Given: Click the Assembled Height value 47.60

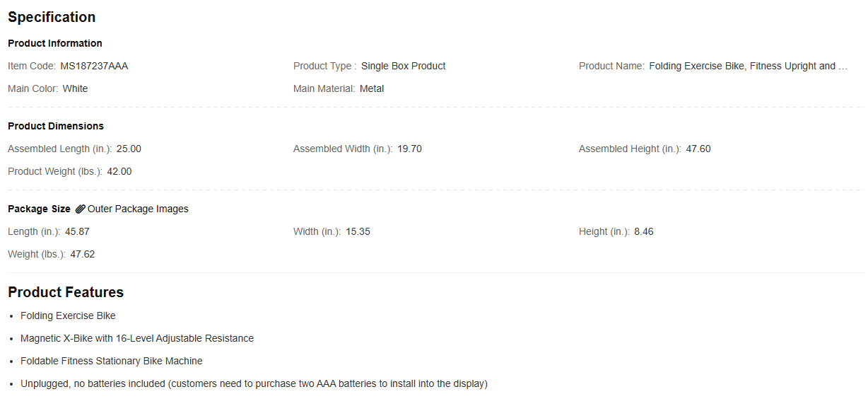Looking at the screenshot, I should coord(698,149).
